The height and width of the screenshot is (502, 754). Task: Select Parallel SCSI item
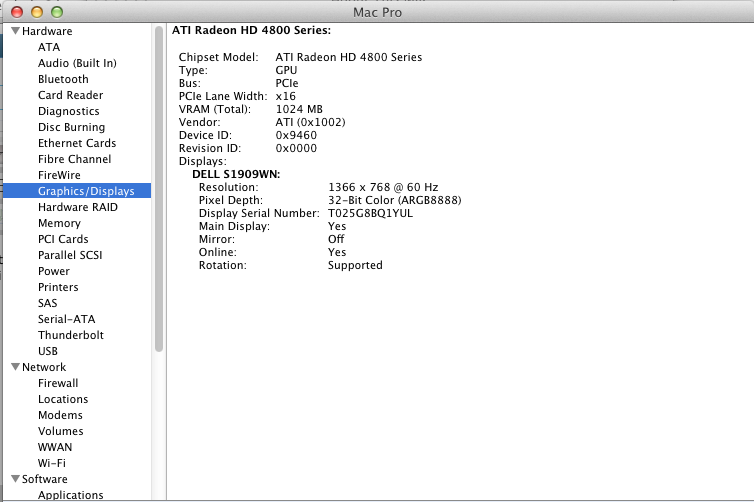tap(70, 255)
